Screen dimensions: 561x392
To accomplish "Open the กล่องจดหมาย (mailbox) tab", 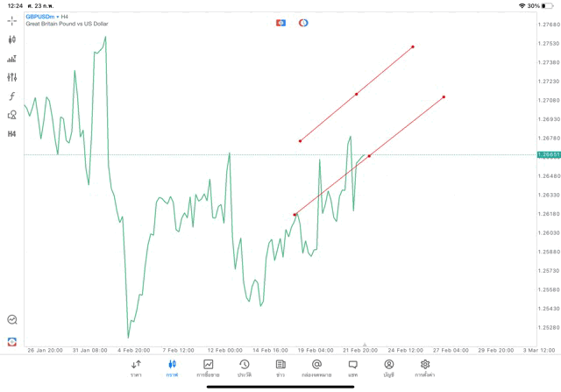I will (x=316, y=367).
